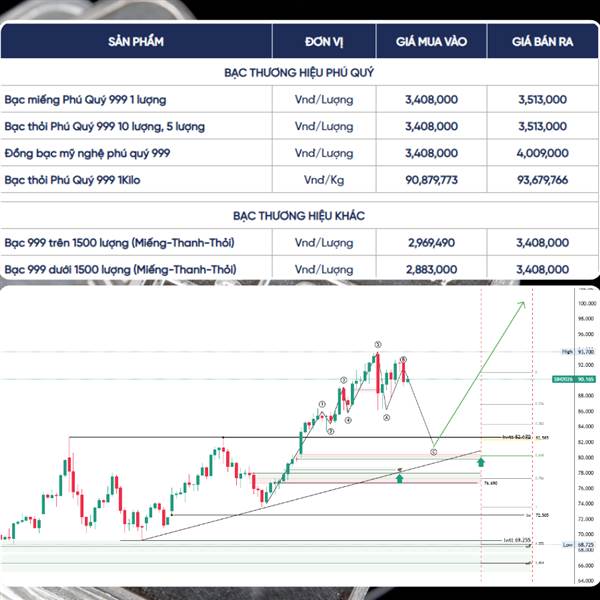Click the green up-arrow marker on the trendline

pyautogui.click(x=399, y=478)
